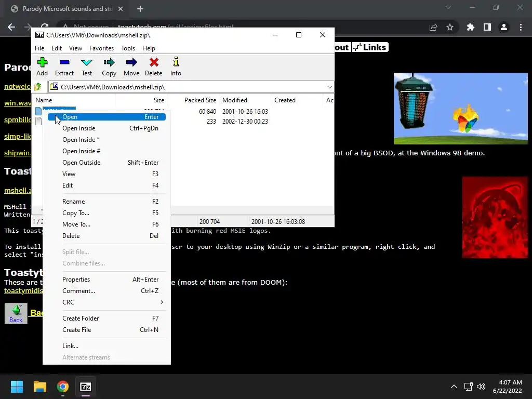
Task: Open the Edit menu in 7-Zip
Action: [x=56, y=48]
